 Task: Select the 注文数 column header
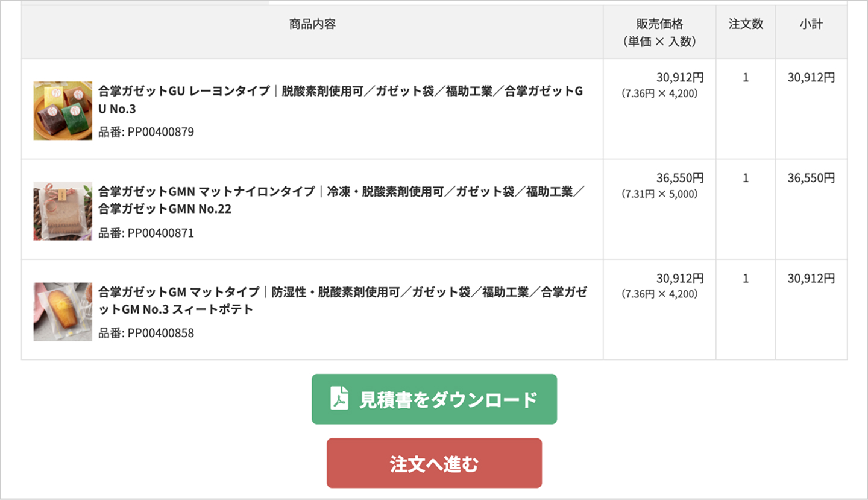coord(745,24)
